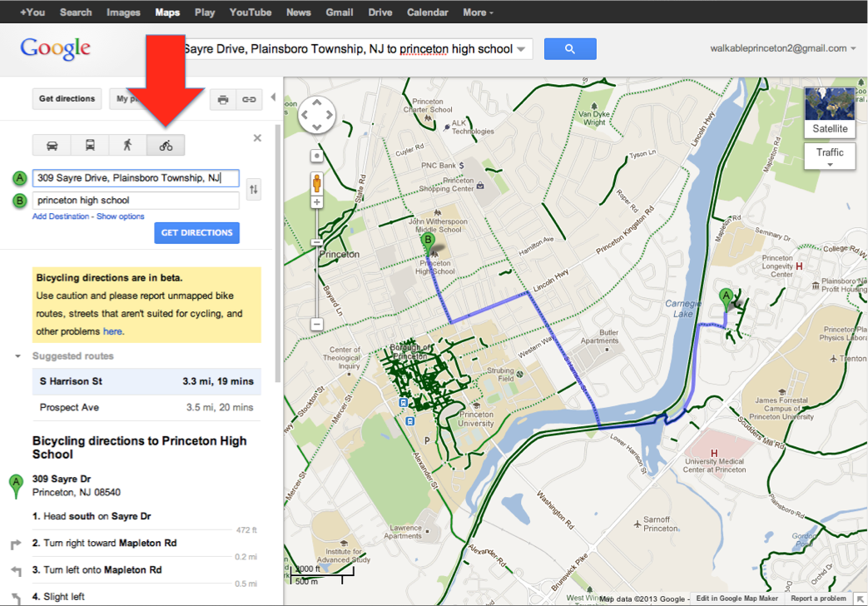
Task: Open the account email dropdown menu
Action: click(783, 48)
